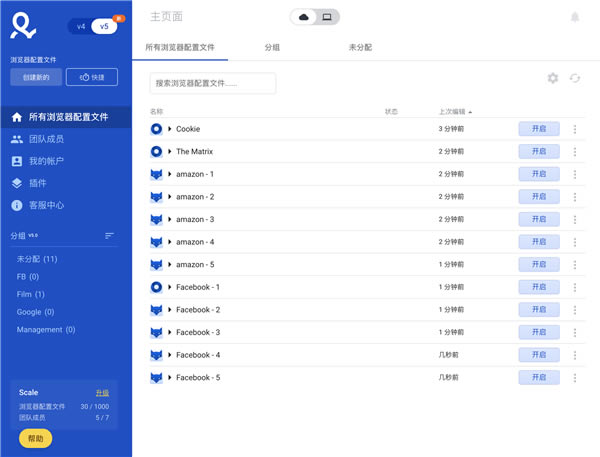Screen dimensions: 600x457
Task: Click the browser icon of The Matrix
Action: (156, 152)
